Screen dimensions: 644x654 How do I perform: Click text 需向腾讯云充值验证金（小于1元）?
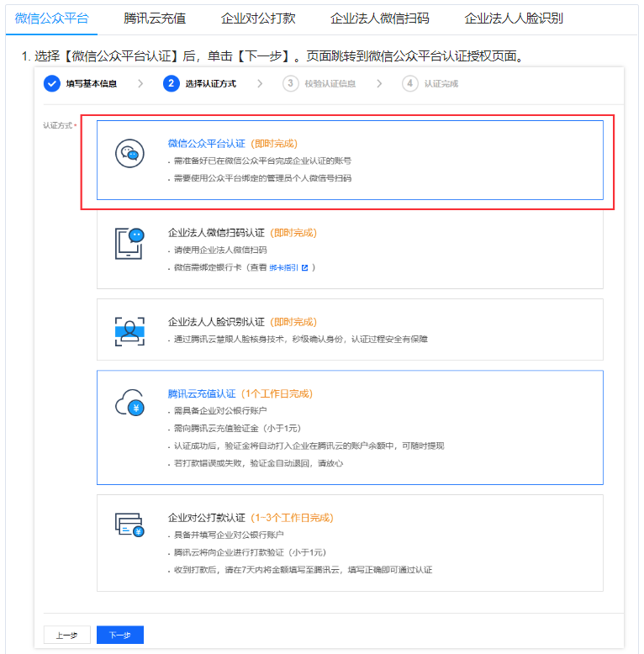point(238,429)
